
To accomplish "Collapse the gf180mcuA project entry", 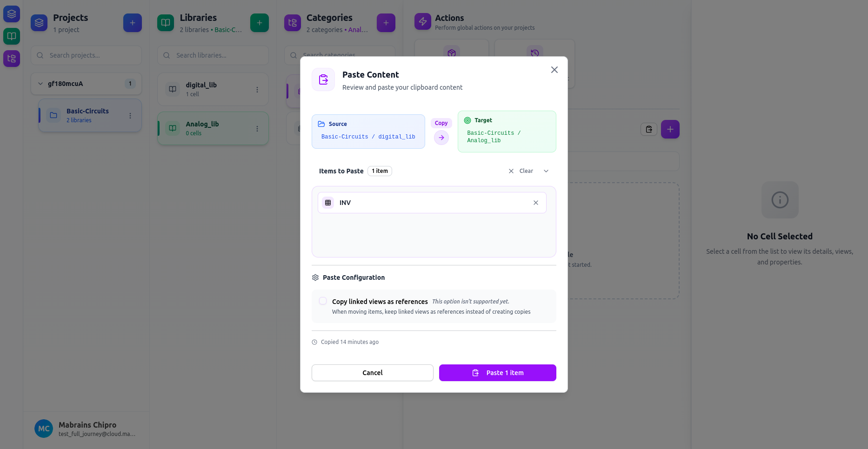I will [x=40, y=84].
